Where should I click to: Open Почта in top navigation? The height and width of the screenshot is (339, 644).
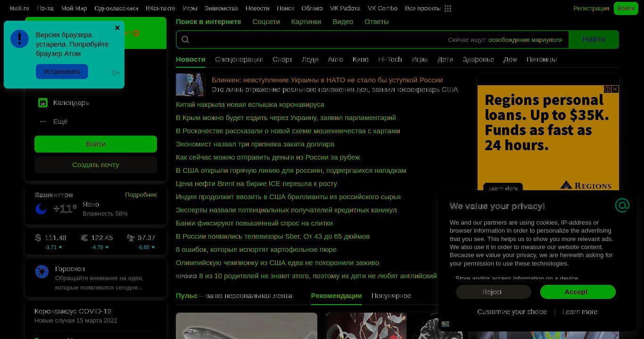(x=45, y=8)
